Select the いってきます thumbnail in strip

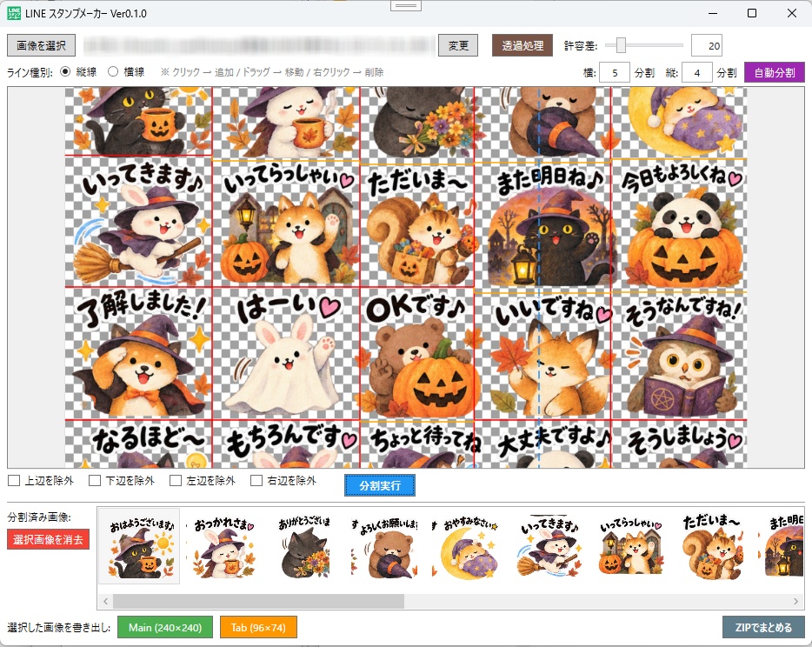549,548
